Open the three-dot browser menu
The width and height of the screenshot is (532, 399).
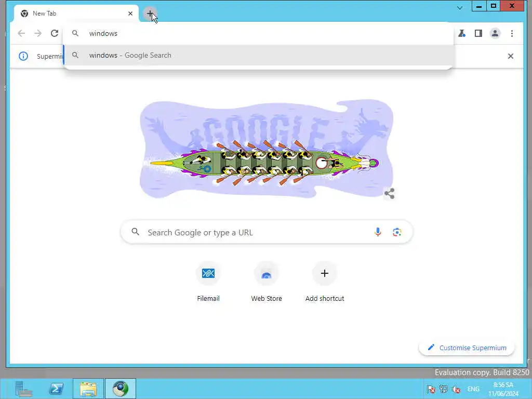512,33
